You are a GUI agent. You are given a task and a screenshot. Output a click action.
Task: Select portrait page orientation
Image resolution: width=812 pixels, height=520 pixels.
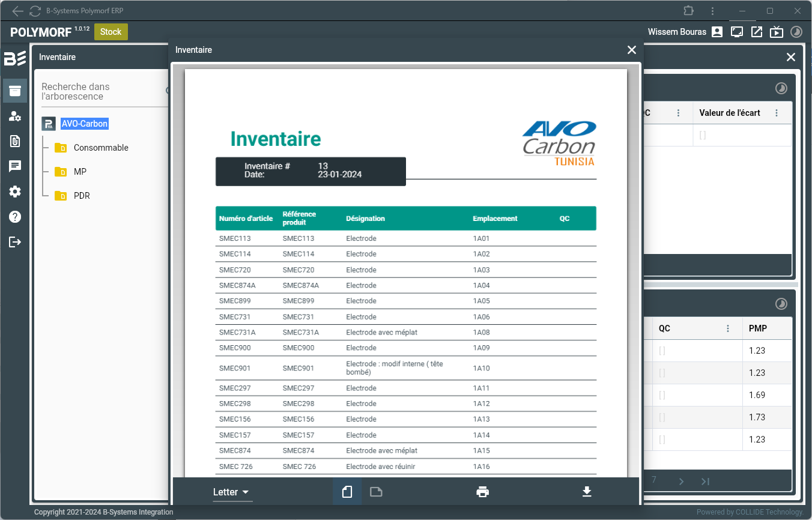(x=347, y=492)
